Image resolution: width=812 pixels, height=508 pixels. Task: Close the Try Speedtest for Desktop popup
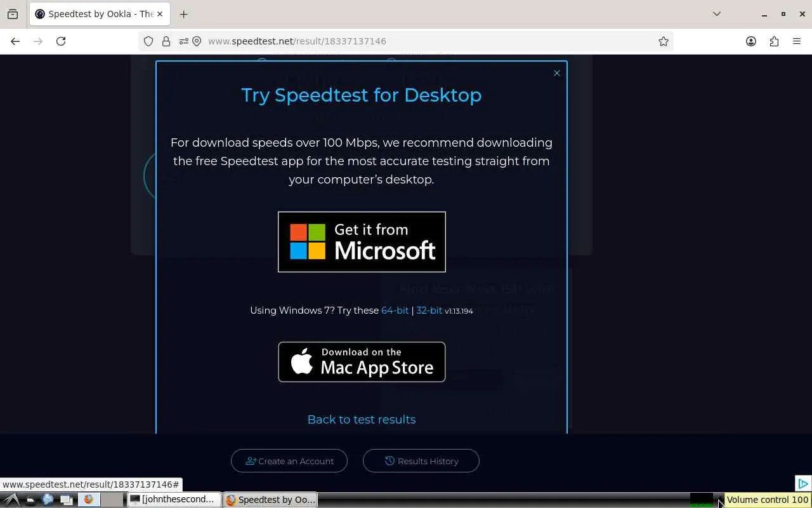click(557, 73)
